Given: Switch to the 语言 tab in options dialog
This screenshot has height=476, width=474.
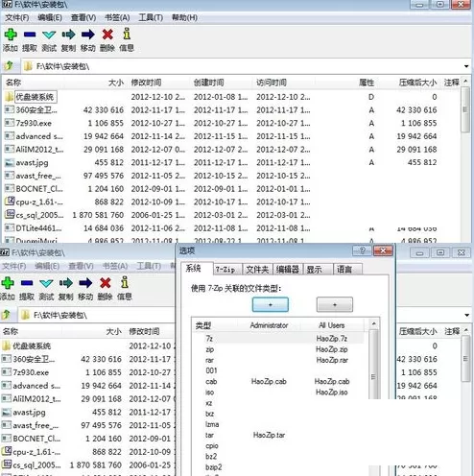Looking at the screenshot, I should click(347, 270).
